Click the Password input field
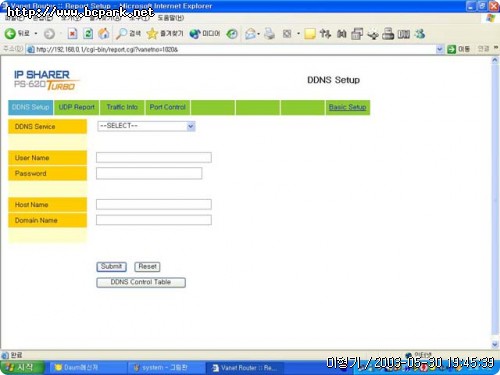This screenshot has width=500, height=375. coord(149,173)
